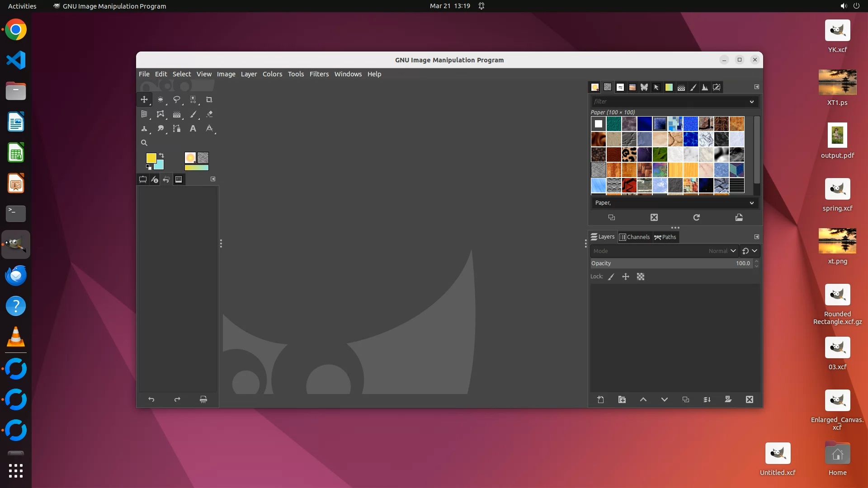Open the layer Mode Normal dropdown

733,251
